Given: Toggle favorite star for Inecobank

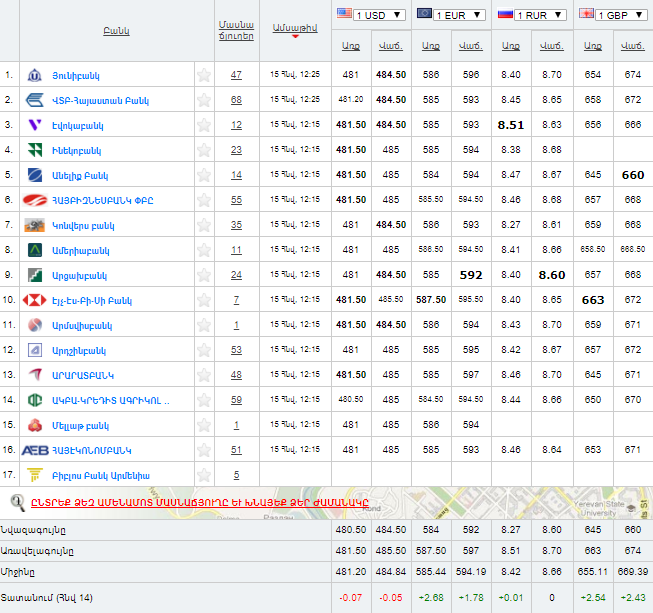Looking at the screenshot, I should tap(204, 150).
